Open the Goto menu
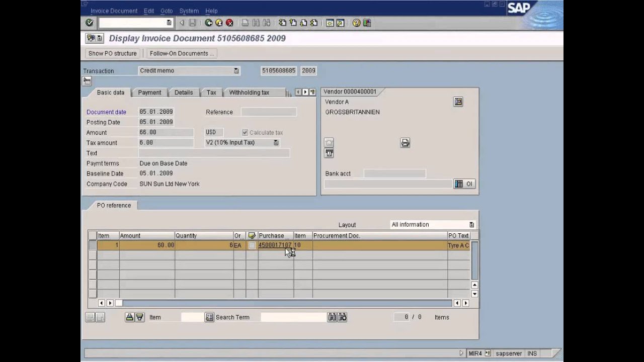The height and width of the screenshot is (362, 644). coord(167,11)
